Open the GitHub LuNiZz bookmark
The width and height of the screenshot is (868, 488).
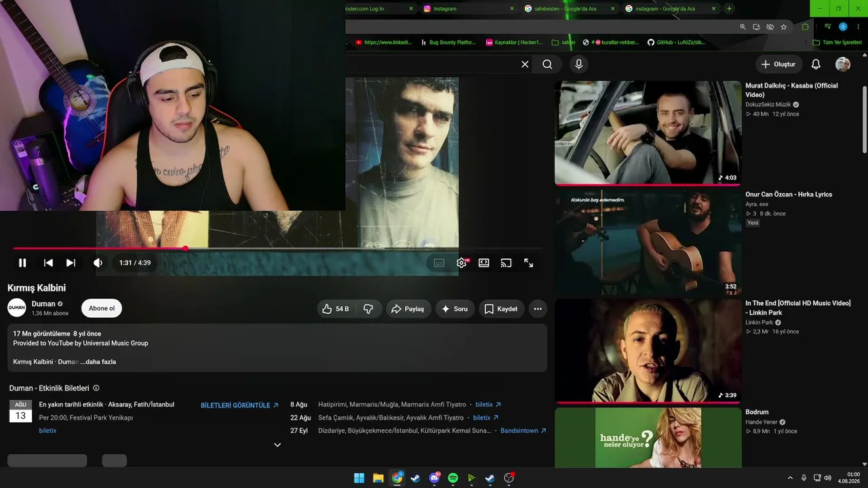tap(676, 42)
